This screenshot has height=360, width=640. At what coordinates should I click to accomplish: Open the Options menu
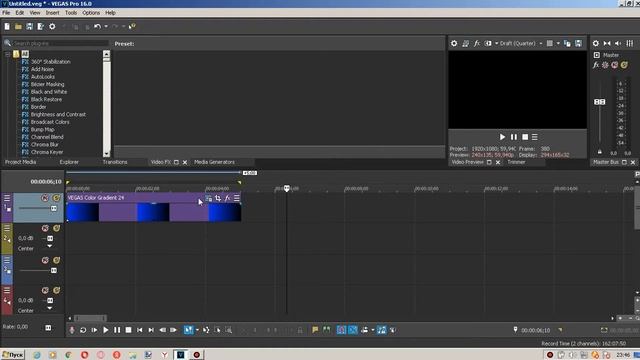click(x=91, y=13)
